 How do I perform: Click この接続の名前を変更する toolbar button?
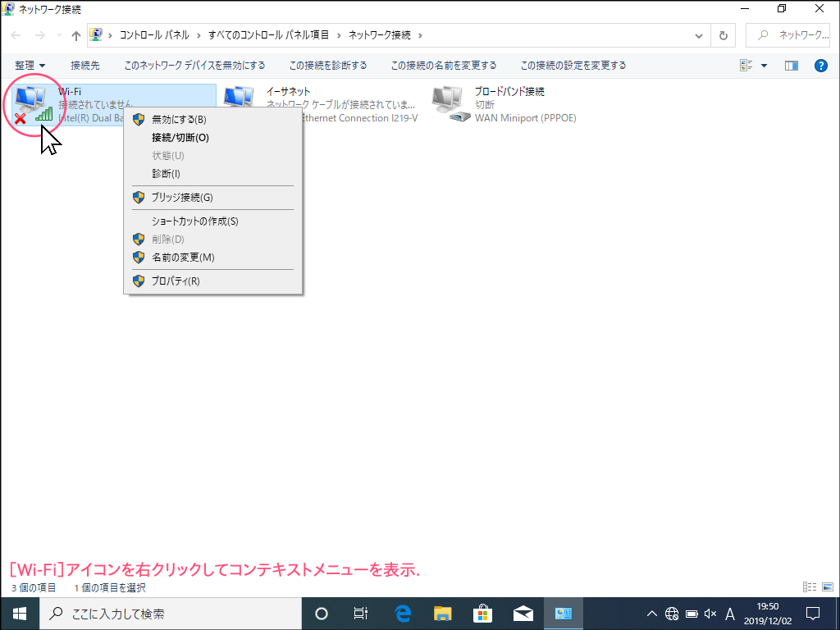pos(443,66)
